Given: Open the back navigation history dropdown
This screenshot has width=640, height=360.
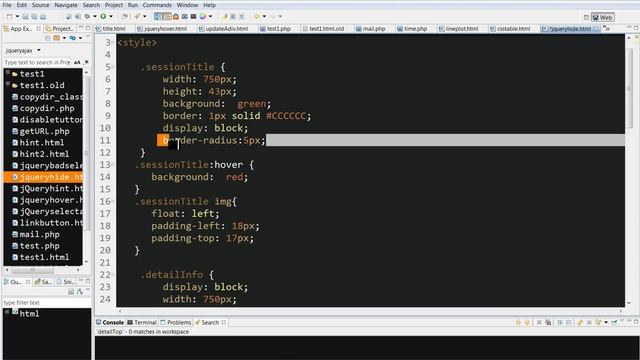Looking at the screenshot, I should tap(264, 16).
